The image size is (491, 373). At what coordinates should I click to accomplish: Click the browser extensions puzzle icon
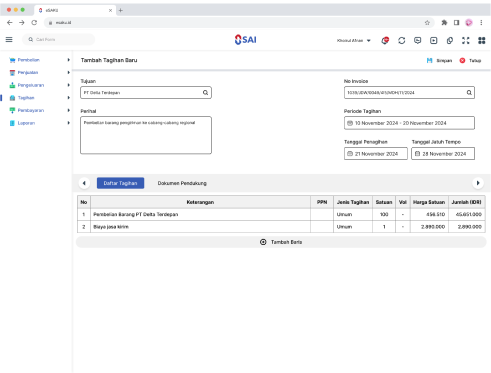tap(444, 23)
